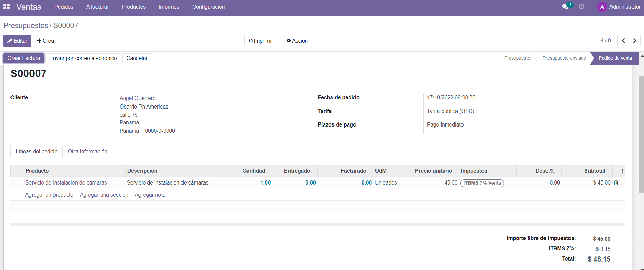
Task: Open the Imprimir dropdown
Action: point(260,41)
